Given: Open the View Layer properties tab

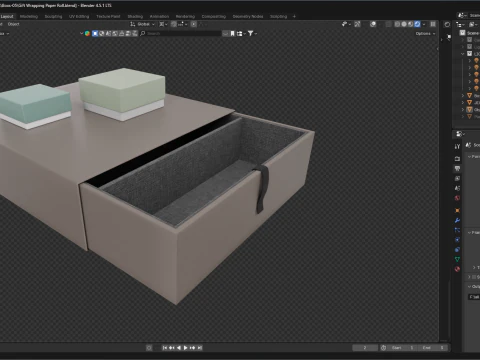Looking at the screenshot, I should 457,178.
